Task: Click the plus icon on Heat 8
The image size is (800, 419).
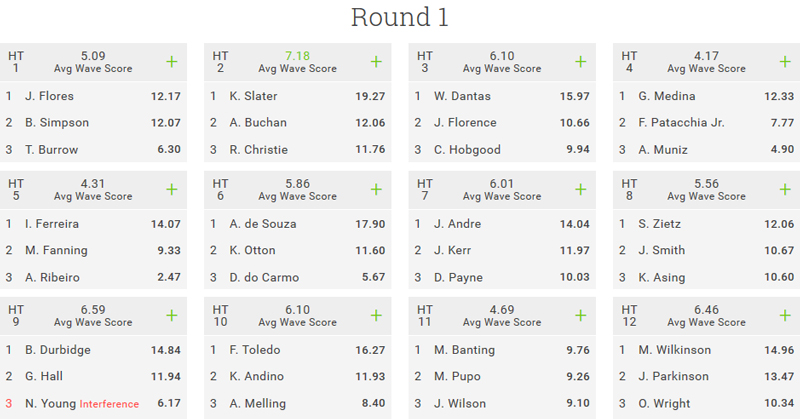Action: (785, 189)
